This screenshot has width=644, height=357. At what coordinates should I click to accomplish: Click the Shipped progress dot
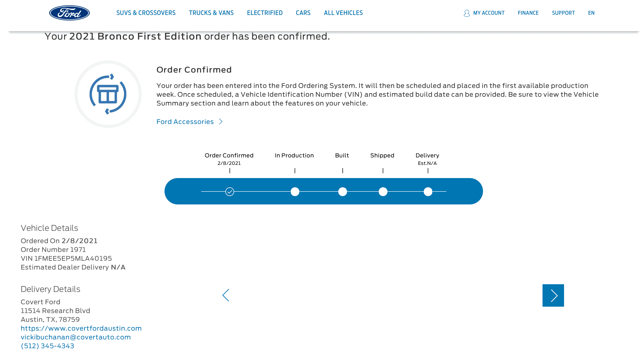pyautogui.click(x=383, y=192)
